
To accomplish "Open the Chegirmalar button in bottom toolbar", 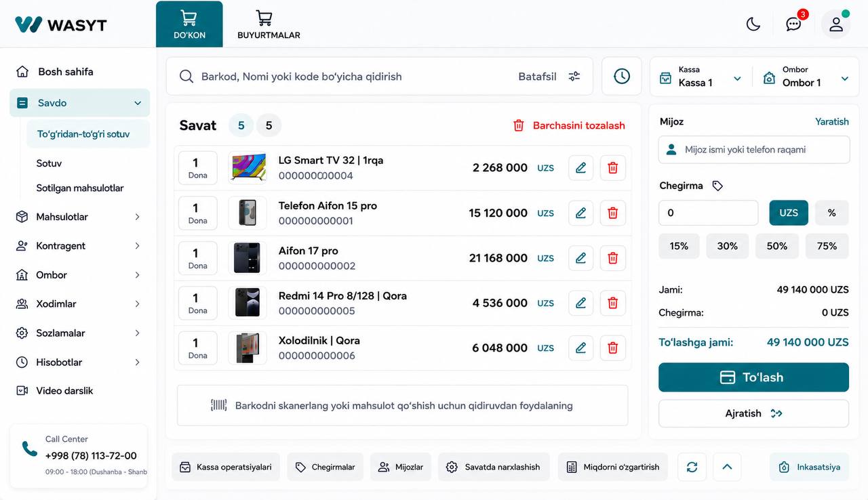I will [x=325, y=467].
